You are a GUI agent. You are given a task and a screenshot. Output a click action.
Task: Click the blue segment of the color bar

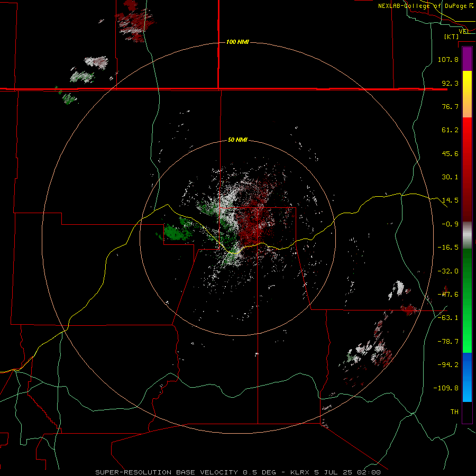[x=467, y=377]
